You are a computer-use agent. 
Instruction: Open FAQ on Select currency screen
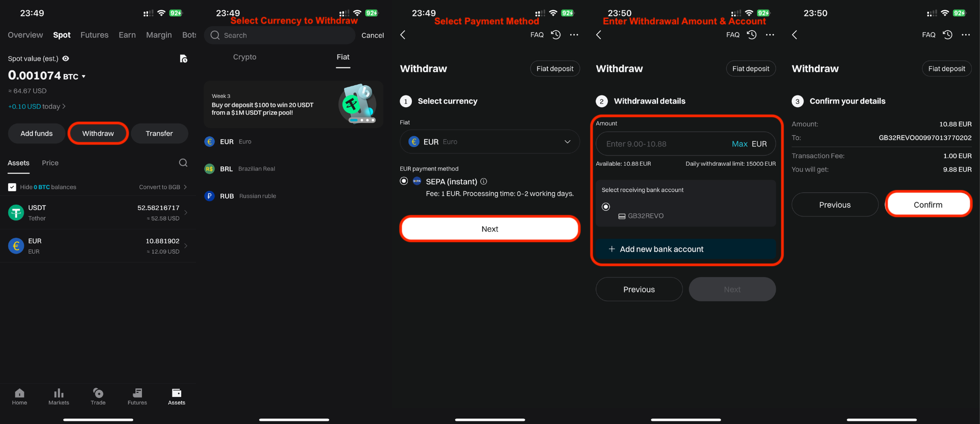(537, 35)
